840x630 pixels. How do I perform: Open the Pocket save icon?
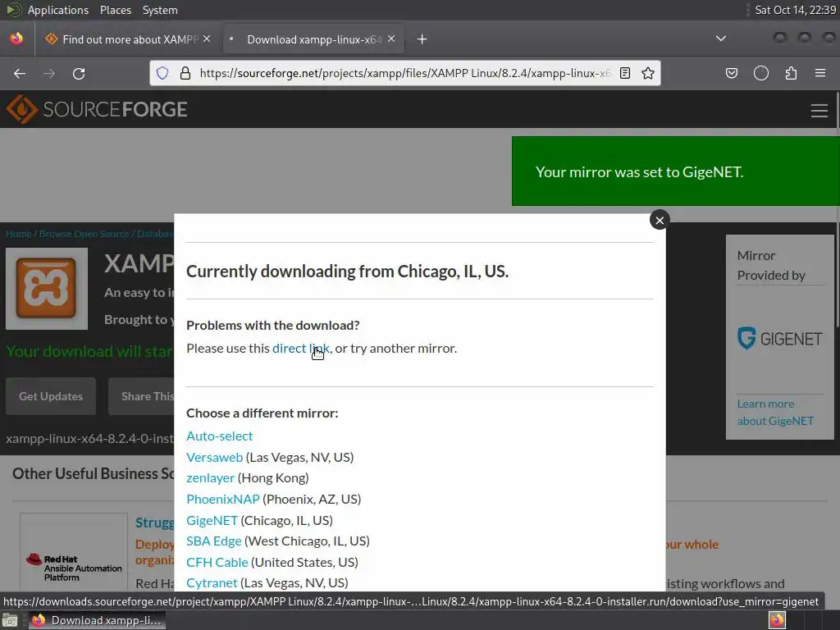pos(731,73)
